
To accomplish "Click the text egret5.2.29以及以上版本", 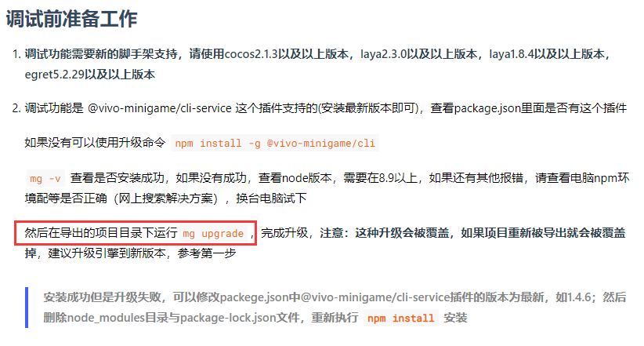I will tap(89, 75).
